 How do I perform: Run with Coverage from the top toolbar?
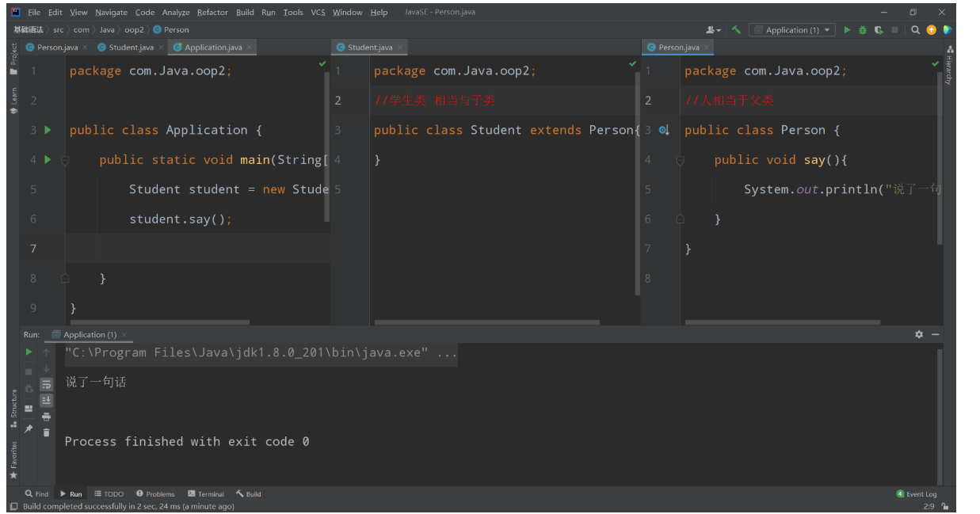point(879,30)
